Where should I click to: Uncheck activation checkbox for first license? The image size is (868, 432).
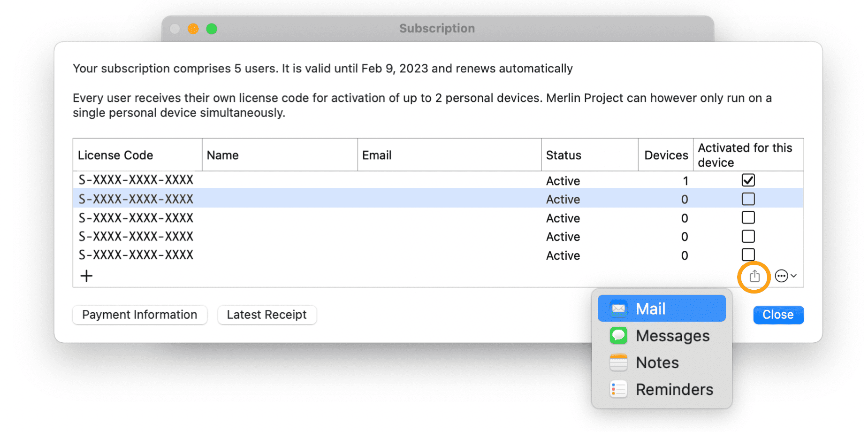click(748, 180)
